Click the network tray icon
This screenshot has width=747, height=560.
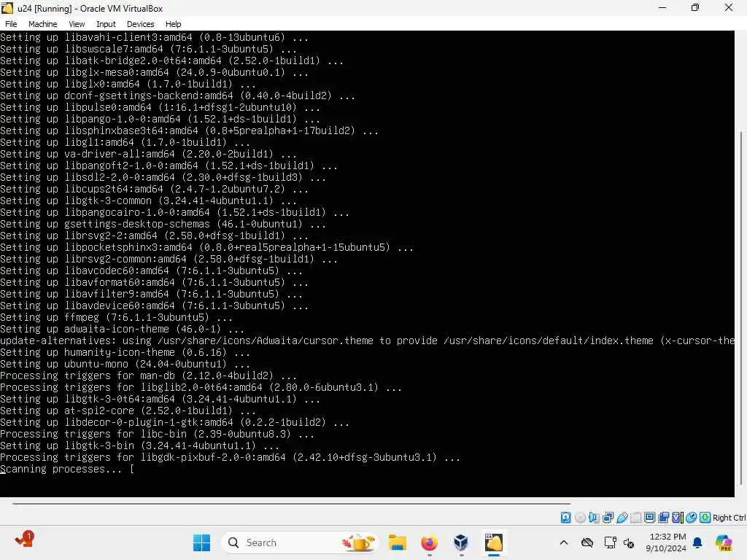(x=610, y=542)
